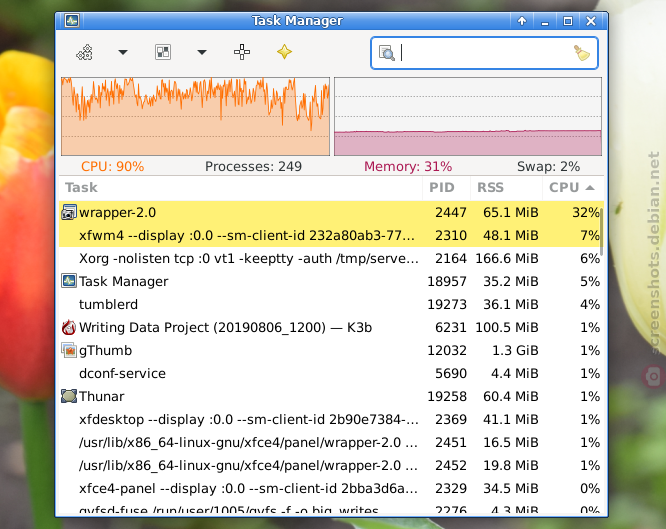Select the xfce4-panel --display process row
This screenshot has height=529, width=666.
pyautogui.click(x=331, y=488)
